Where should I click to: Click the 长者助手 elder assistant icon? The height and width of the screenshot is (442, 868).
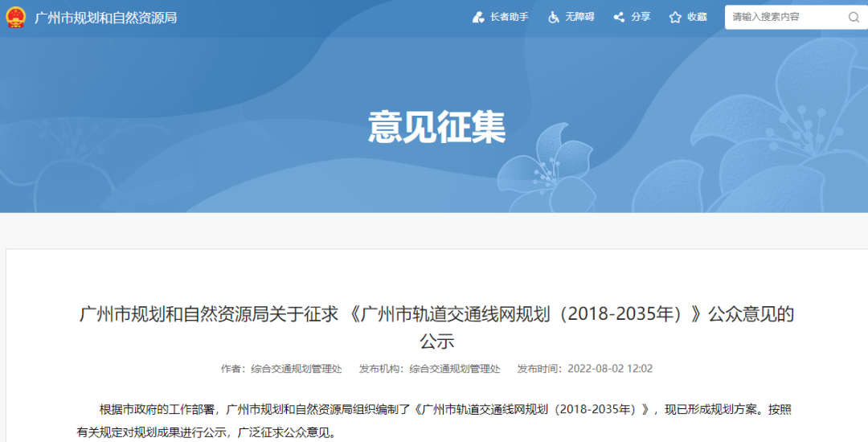(x=478, y=17)
